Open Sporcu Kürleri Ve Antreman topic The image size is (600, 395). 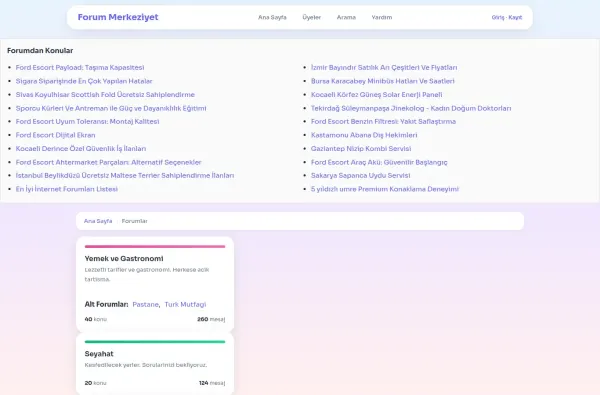pyautogui.click(x=111, y=108)
